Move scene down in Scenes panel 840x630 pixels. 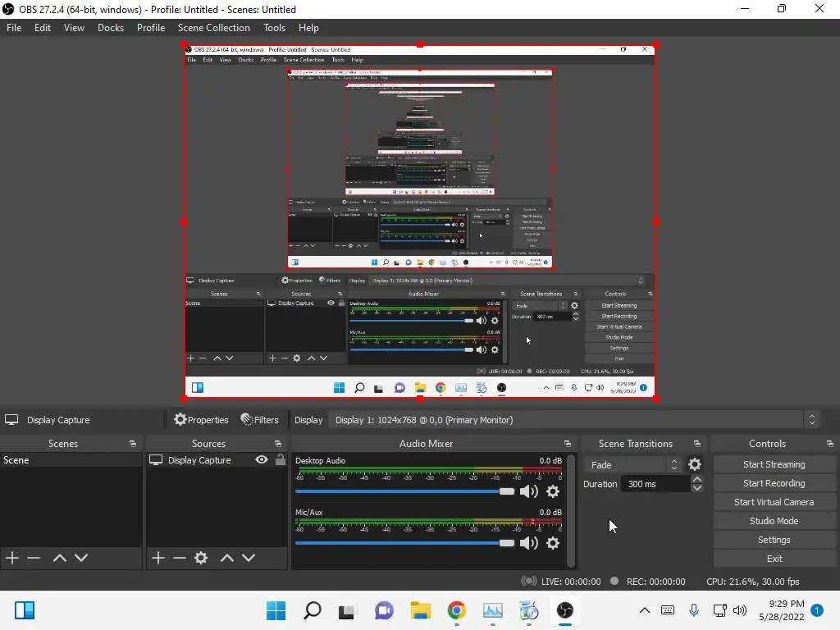[x=81, y=558]
